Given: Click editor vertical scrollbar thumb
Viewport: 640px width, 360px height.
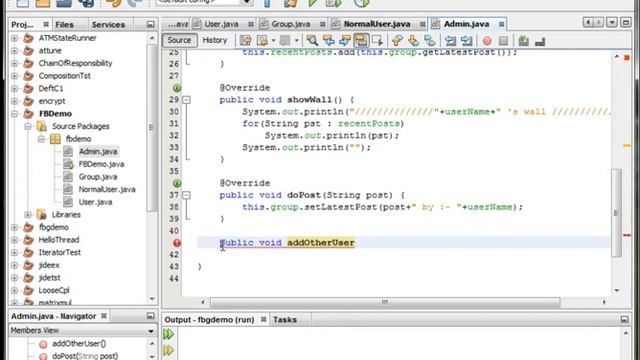Looking at the screenshot, I should (616, 213).
